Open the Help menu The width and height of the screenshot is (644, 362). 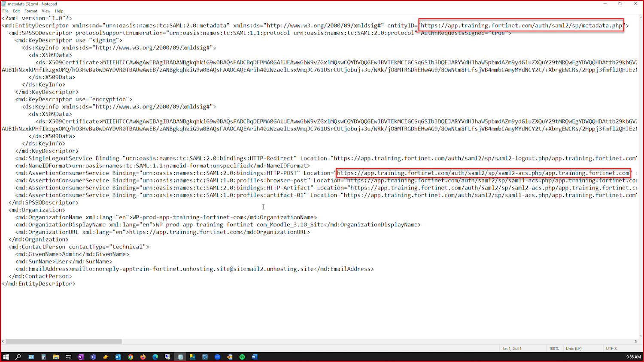coord(59,11)
